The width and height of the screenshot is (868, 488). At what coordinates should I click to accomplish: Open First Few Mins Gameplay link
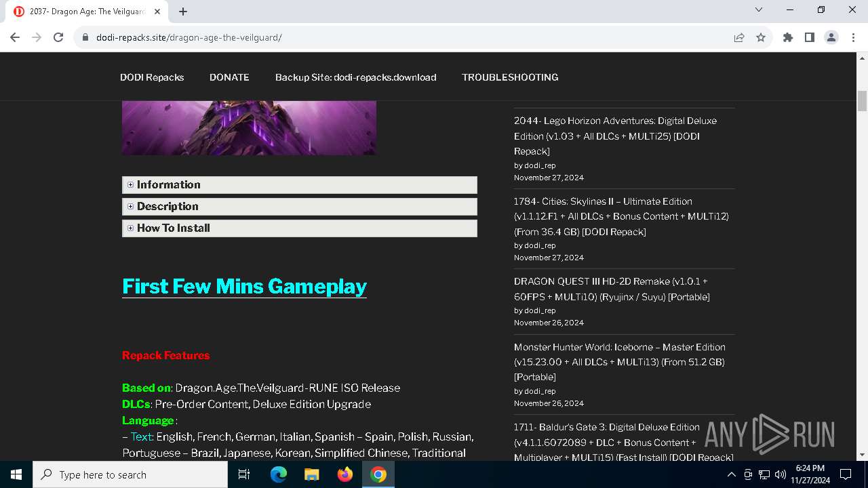pos(244,287)
